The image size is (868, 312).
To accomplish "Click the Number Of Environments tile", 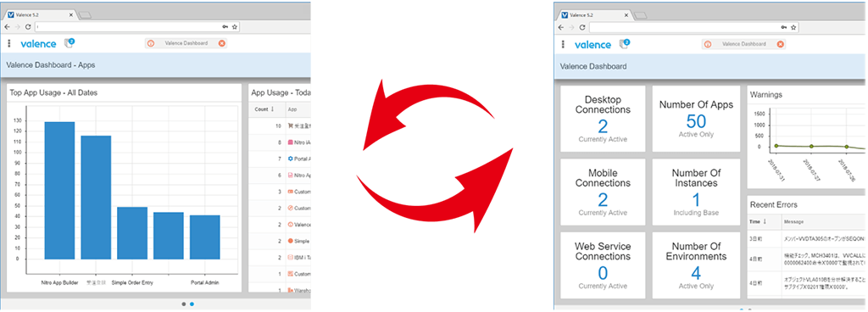I will [x=696, y=265].
